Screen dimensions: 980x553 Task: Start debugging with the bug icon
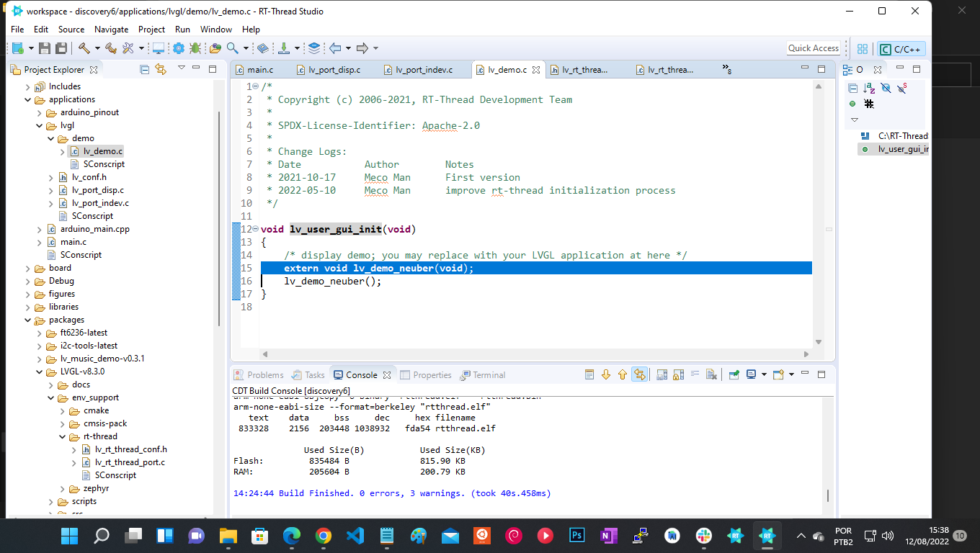tap(195, 48)
